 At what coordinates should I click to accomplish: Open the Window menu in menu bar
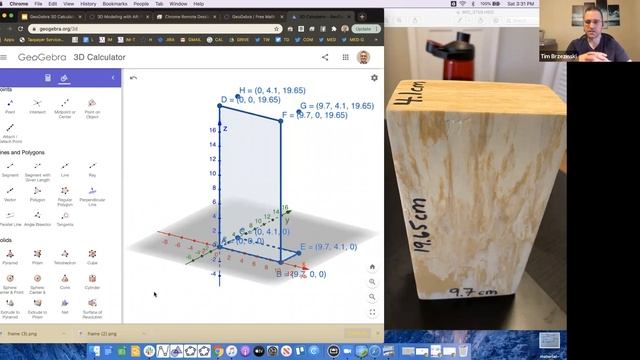178,4
